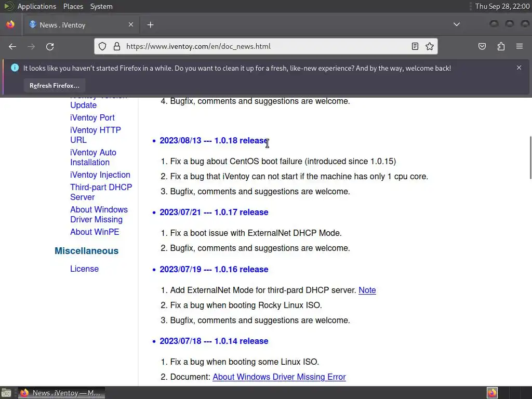Click the Refresh Firefox... button

pos(54,86)
